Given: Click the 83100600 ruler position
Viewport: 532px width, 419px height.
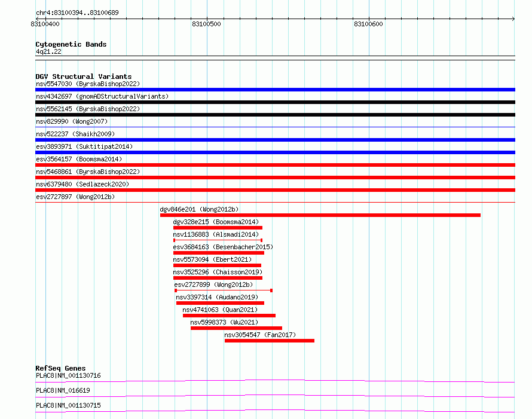Looking at the screenshot, I should pyautogui.click(x=368, y=24).
